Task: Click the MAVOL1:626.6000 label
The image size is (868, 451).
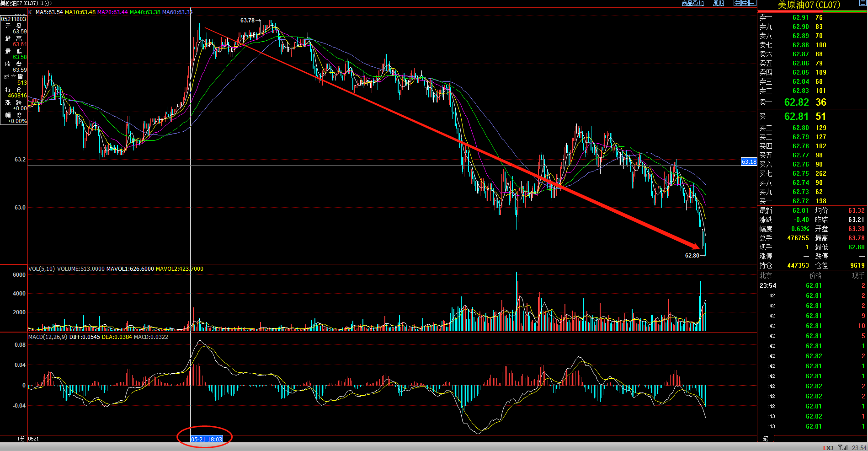Action: [130, 269]
